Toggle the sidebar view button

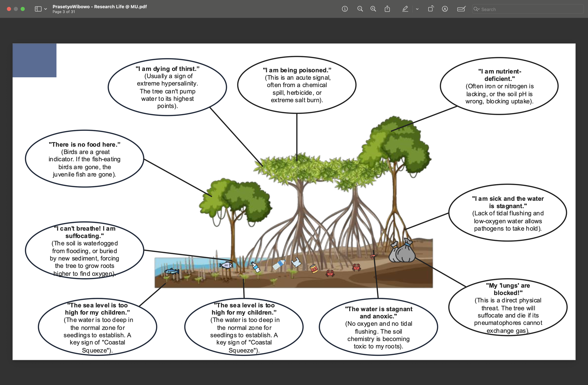pos(38,9)
